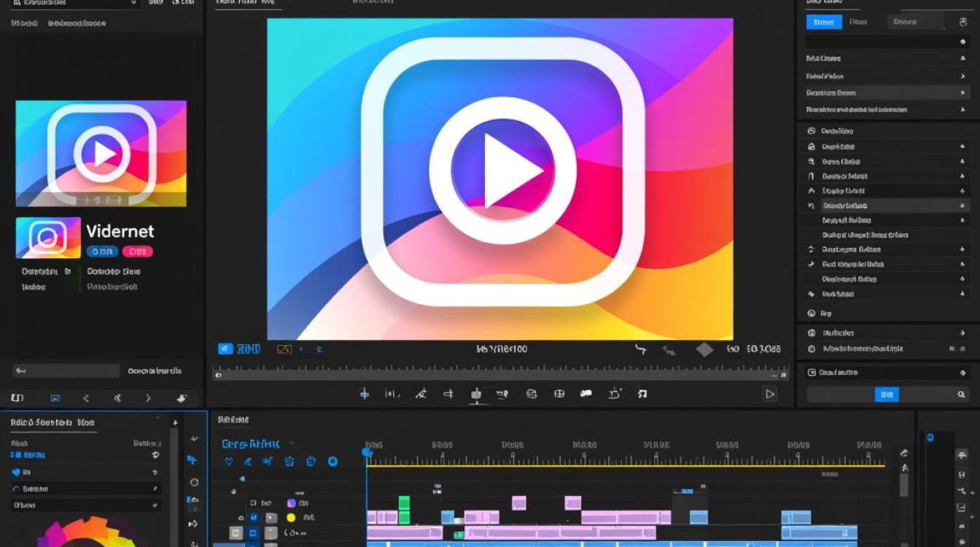Click the blue heart icon in timeline toolbar
Screen dimensions: 980x547
(x=228, y=461)
